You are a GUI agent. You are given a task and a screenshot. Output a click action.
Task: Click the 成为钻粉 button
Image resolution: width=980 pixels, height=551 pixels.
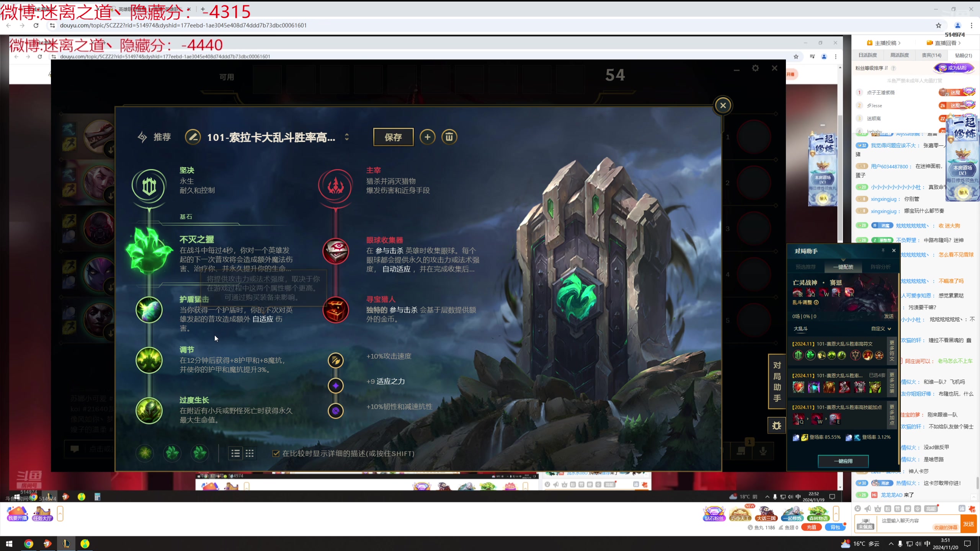954,68
